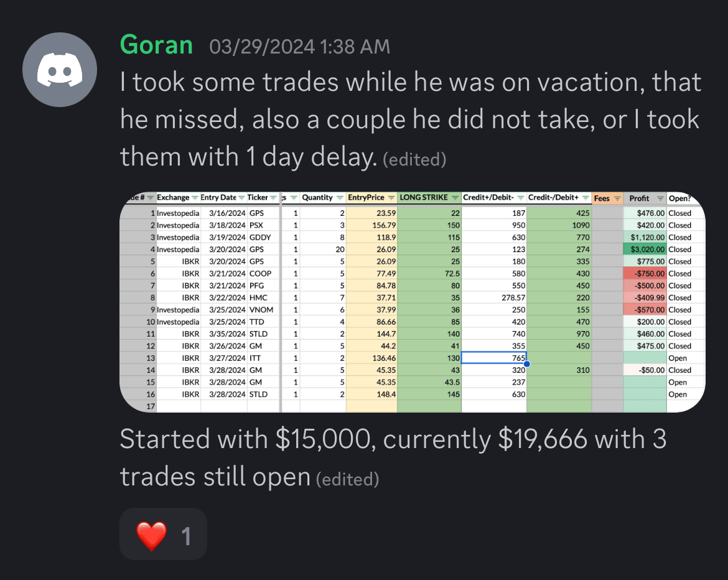Viewport: 728px width, 580px height.
Task: Select the highlighted cell containing 765
Action: [494, 358]
